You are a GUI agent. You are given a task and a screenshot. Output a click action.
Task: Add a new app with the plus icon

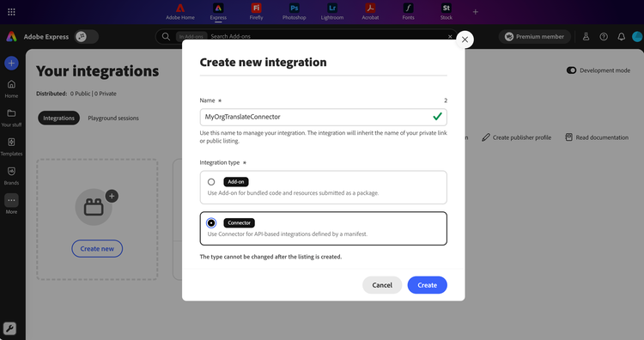tap(475, 12)
